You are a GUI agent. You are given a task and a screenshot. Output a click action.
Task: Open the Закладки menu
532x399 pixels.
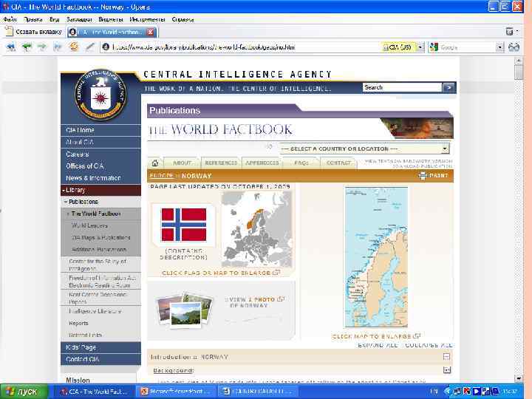pos(79,19)
